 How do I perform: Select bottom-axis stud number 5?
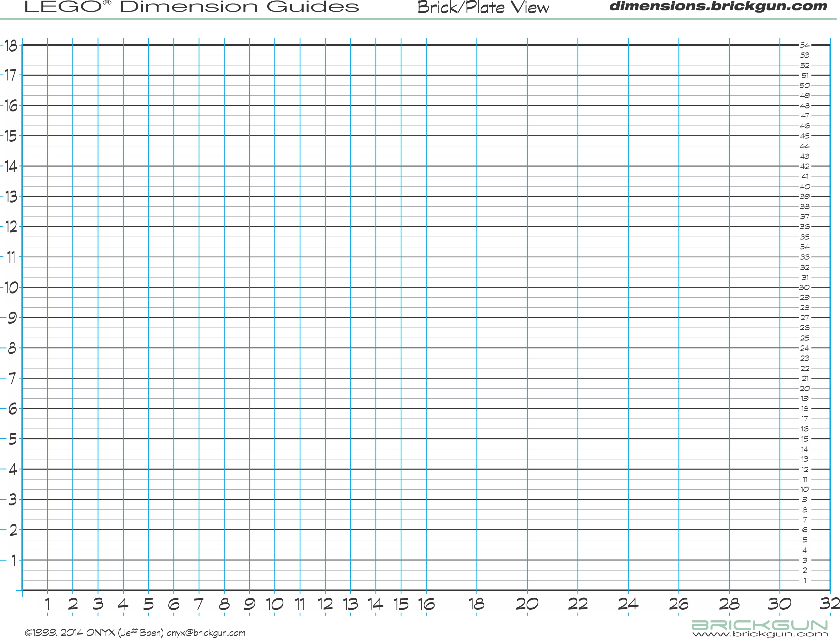pos(149,604)
